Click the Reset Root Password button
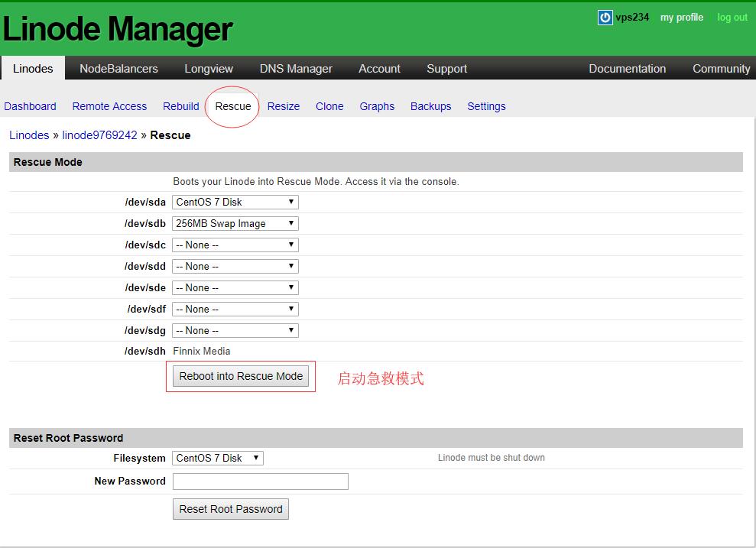756x548 pixels. coord(230,508)
